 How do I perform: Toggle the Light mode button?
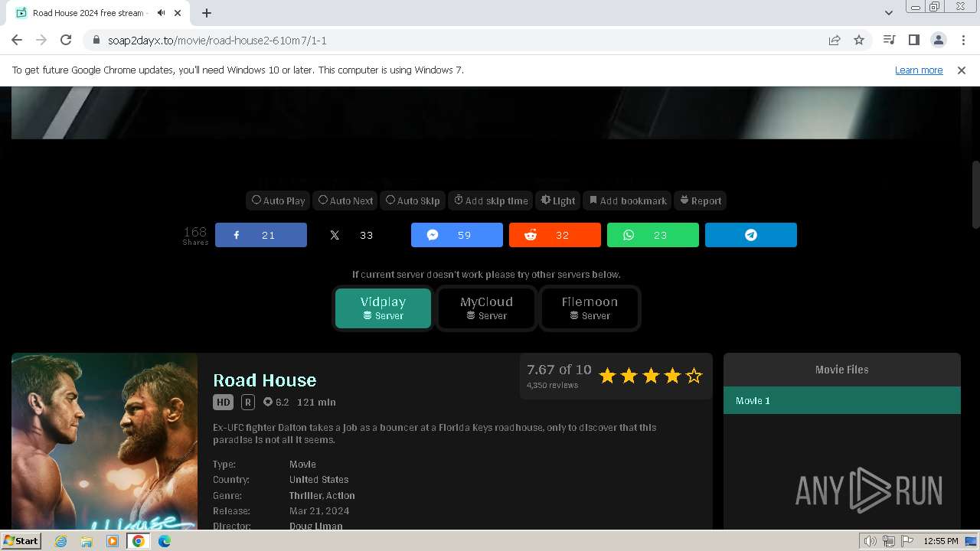[558, 201]
